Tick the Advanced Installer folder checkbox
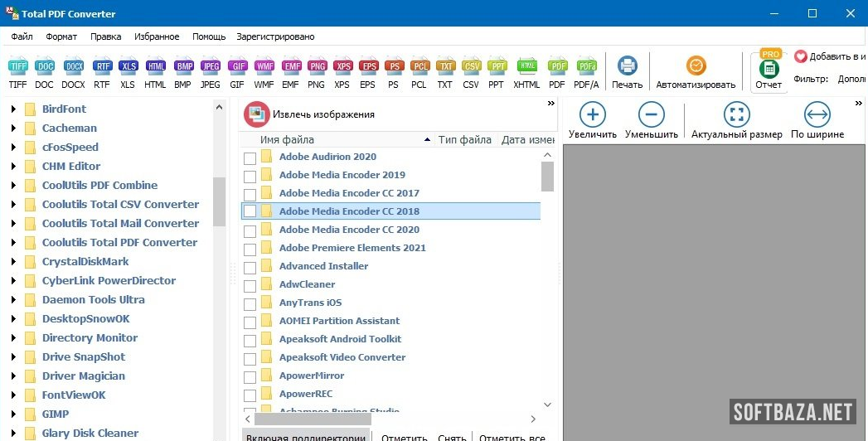Image resolution: width=868 pixels, height=441 pixels. (250, 267)
